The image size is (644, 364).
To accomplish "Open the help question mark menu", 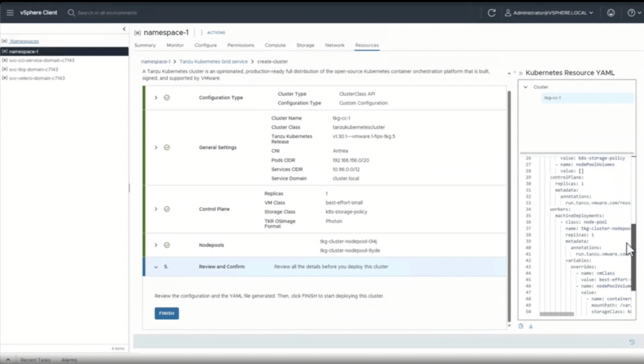I will (631, 13).
